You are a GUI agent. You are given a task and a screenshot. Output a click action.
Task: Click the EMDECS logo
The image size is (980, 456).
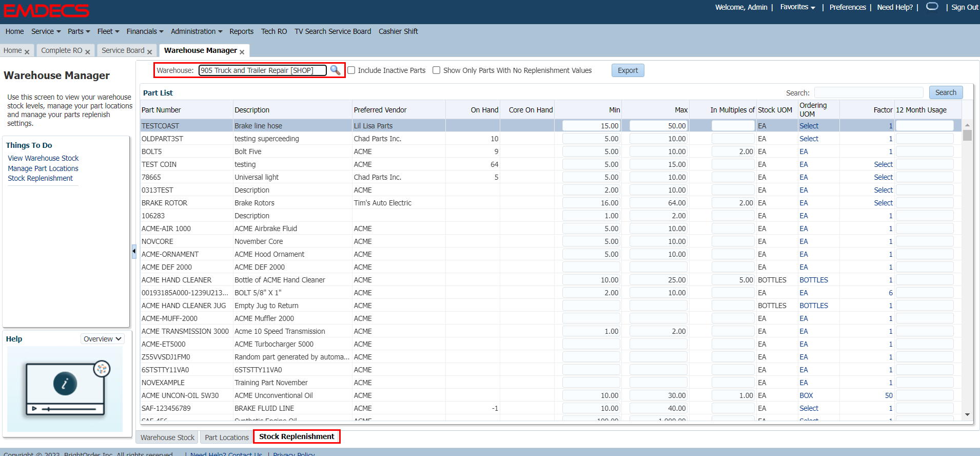[46, 11]
